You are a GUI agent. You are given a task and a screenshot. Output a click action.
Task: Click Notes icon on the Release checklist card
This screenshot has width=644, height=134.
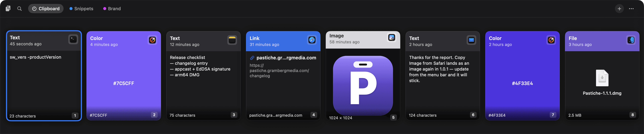tap(232, 40)
